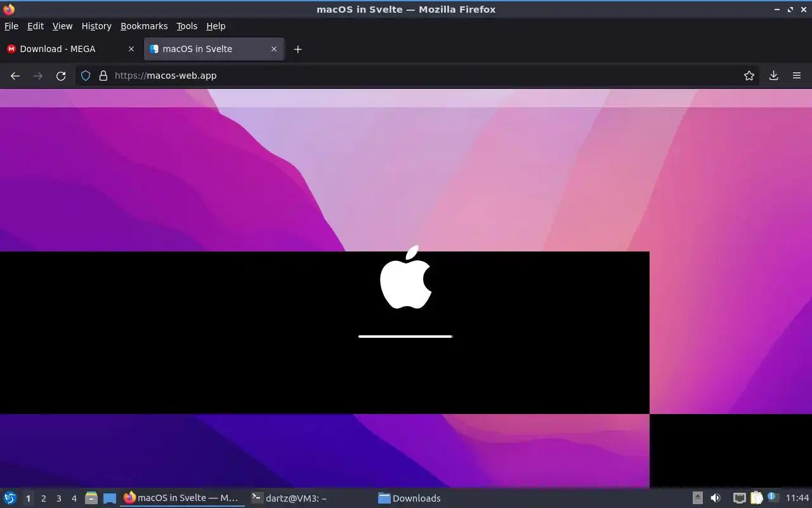Select the macOS in Svelte tab

tap(214, 49)
